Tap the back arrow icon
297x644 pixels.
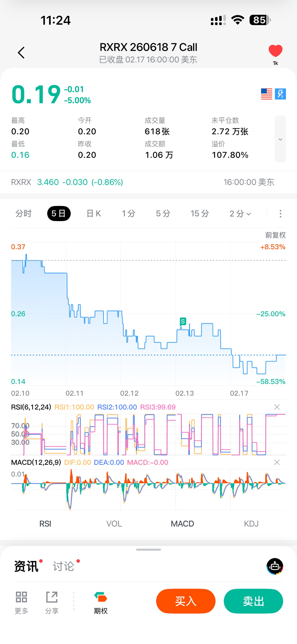[x=21, y=53]
